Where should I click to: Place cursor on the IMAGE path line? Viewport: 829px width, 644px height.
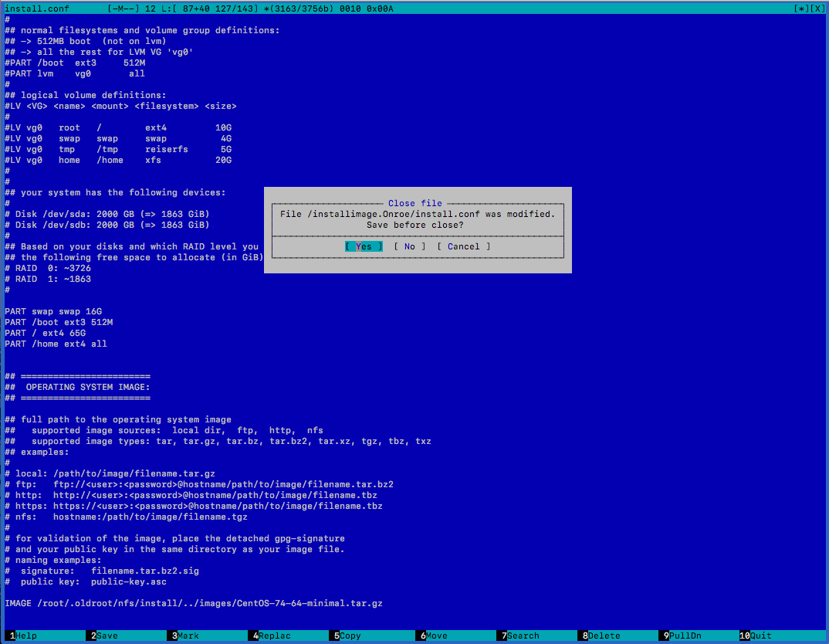point(193,603)
